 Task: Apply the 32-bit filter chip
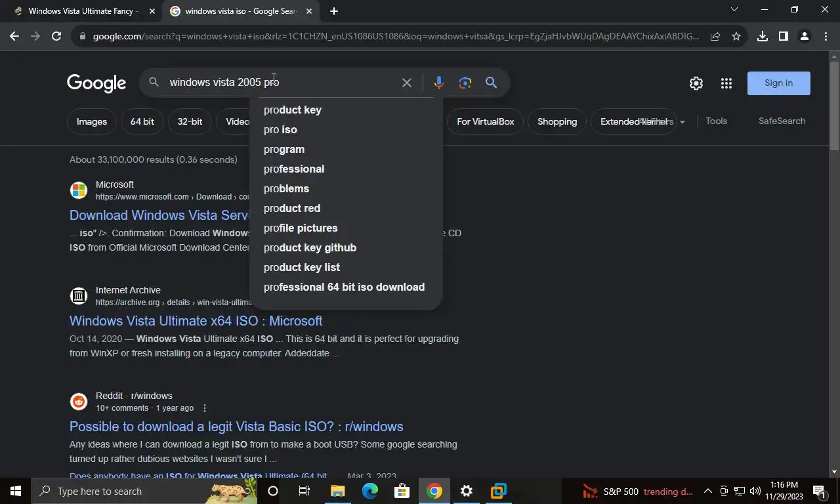(190, 121)
